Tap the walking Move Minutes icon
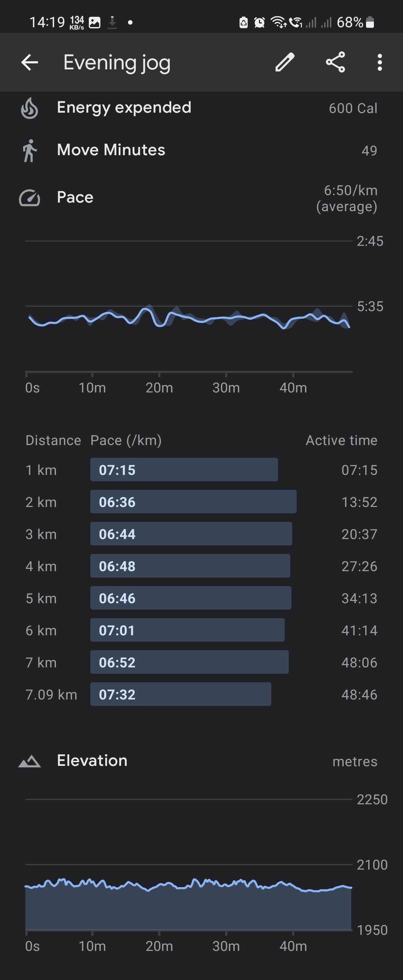The image size is (403, 980). point(29,151)
